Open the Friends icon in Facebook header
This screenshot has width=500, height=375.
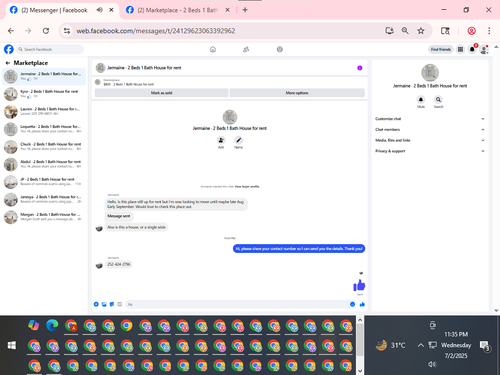pyautogui.click(x=246, y=49)
